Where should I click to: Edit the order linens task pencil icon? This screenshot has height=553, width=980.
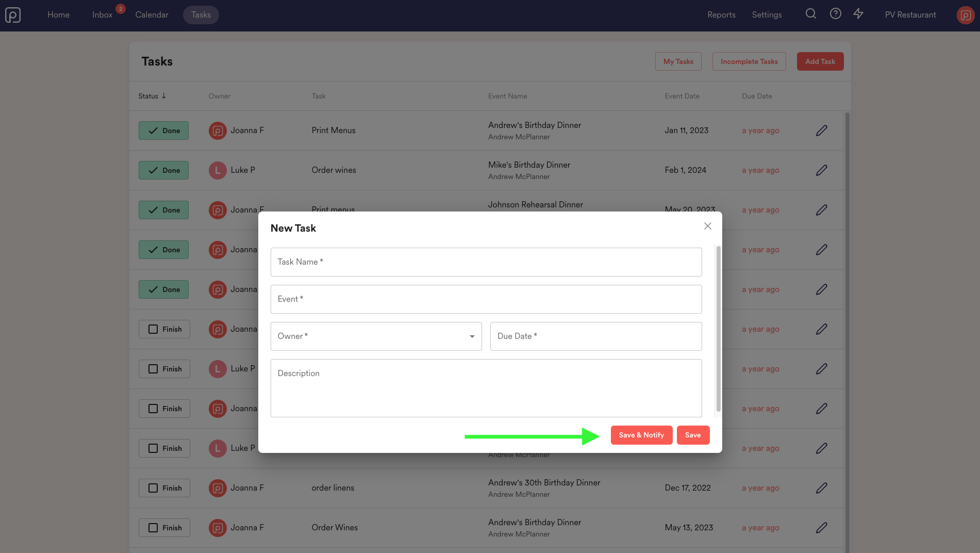822,488
